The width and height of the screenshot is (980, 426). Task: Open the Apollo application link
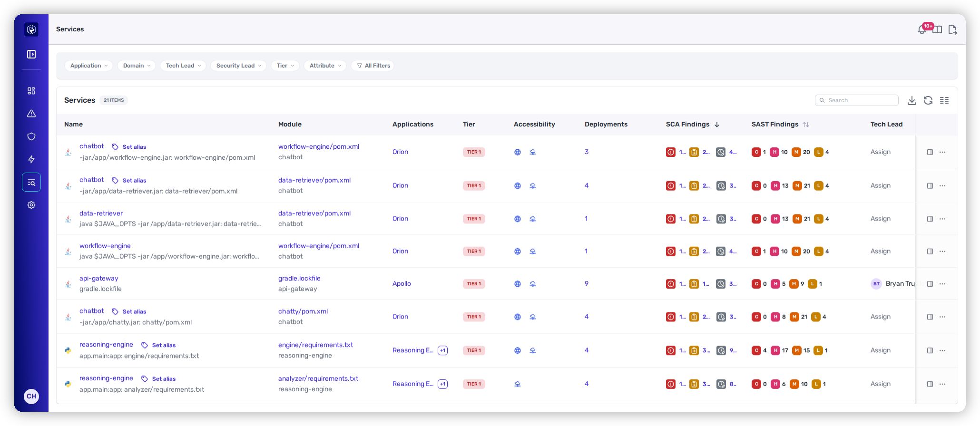click(402, 284)
